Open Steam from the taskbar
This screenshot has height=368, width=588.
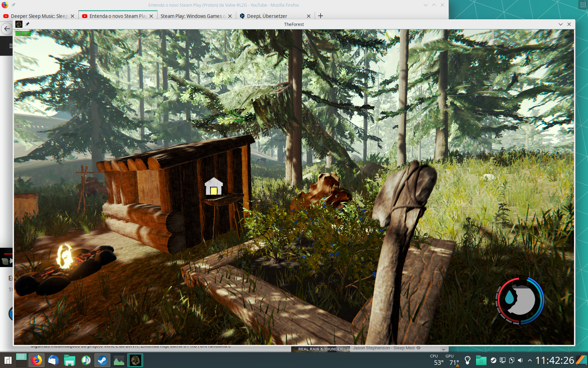coord(102,360)
